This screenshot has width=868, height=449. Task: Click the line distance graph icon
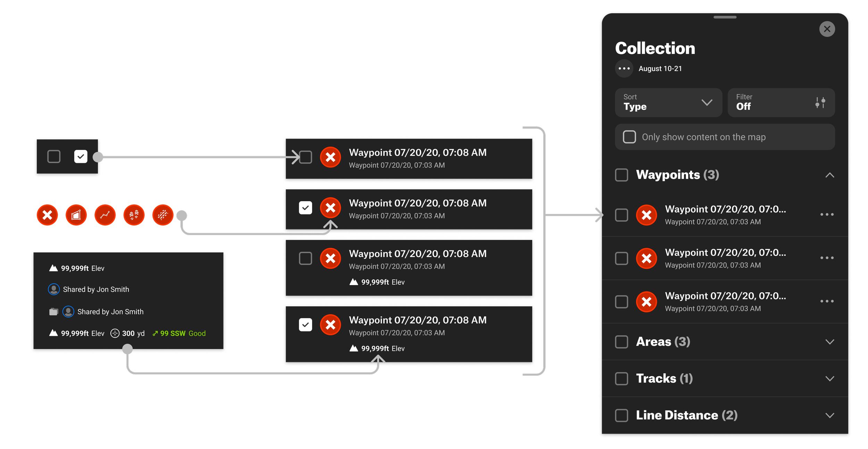pyautogui.click(x=105, y=215)
